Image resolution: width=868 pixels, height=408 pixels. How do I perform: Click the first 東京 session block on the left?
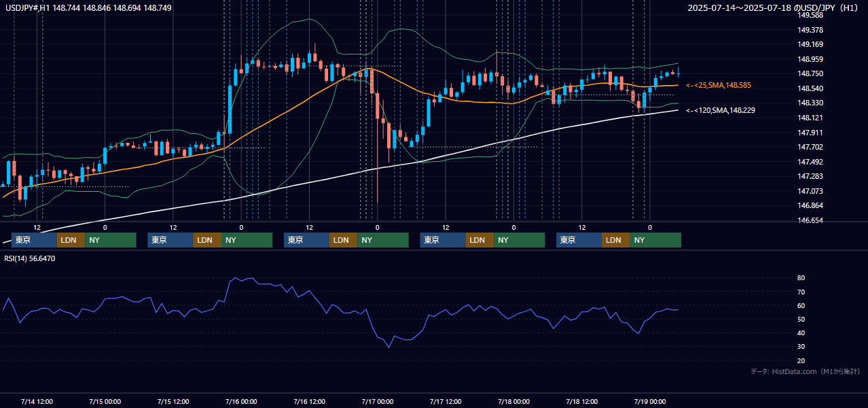tap(34, 240)
